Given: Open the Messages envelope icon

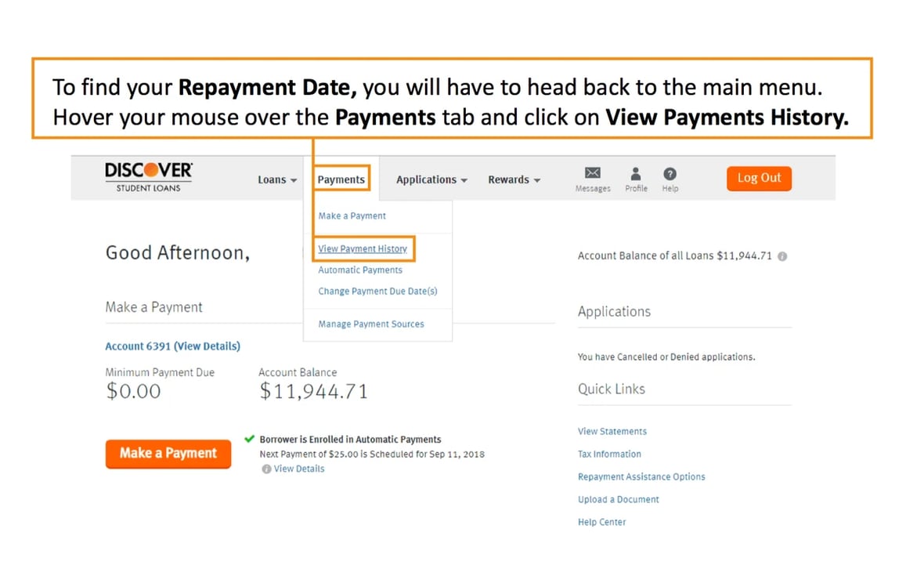Looking at the screenshot, I should [x=593, y=174].
